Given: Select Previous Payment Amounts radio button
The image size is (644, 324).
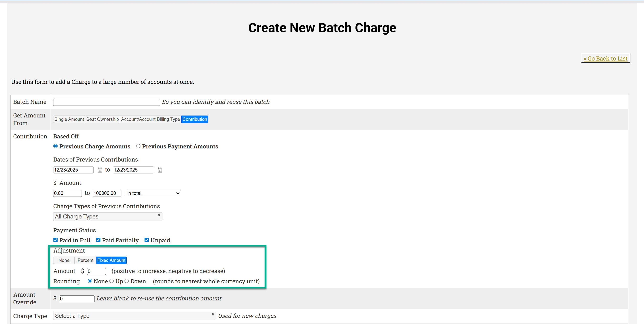Looking at the screenshot, I should pos(138,146).
